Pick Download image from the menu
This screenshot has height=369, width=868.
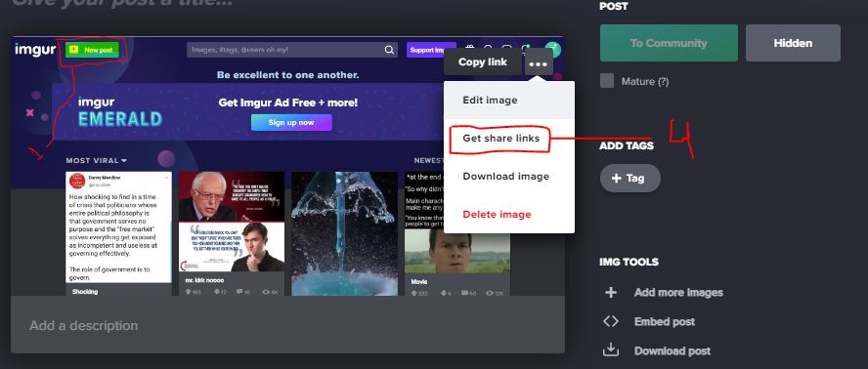point(509,177)
